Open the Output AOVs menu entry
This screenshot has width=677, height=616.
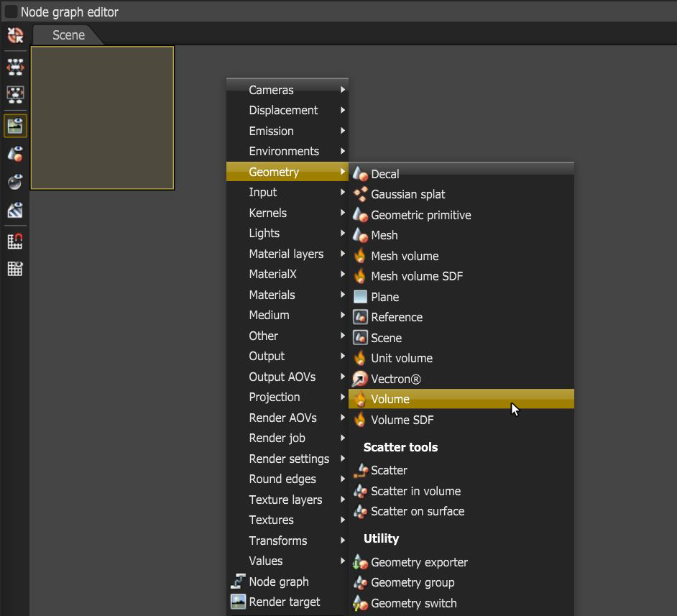287,377
